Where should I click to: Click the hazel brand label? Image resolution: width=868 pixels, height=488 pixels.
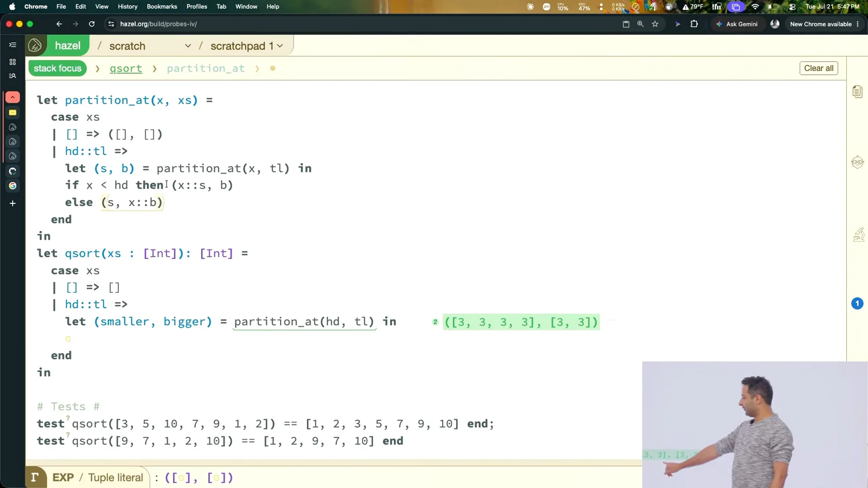tap(68, 46)
